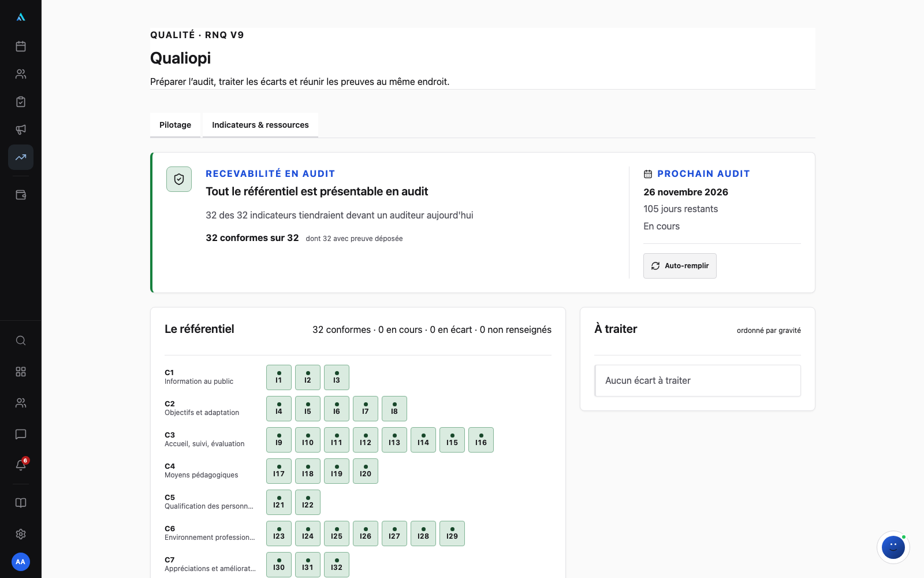The image size is (924, 578).
Task: Open indicator I2 tile
Action: click(308, 377)
